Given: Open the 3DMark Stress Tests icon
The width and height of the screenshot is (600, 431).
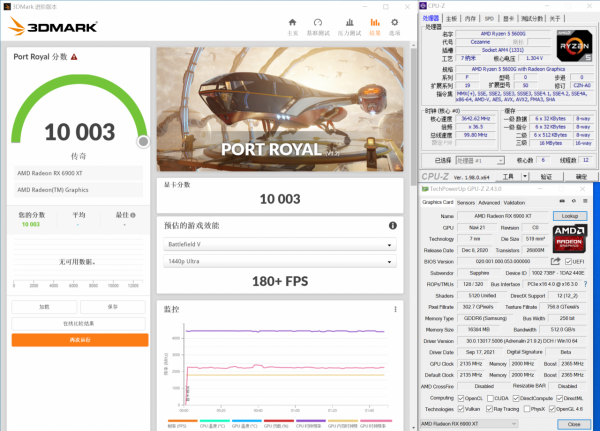Looking at the screenshot, I should coord(350,24).
